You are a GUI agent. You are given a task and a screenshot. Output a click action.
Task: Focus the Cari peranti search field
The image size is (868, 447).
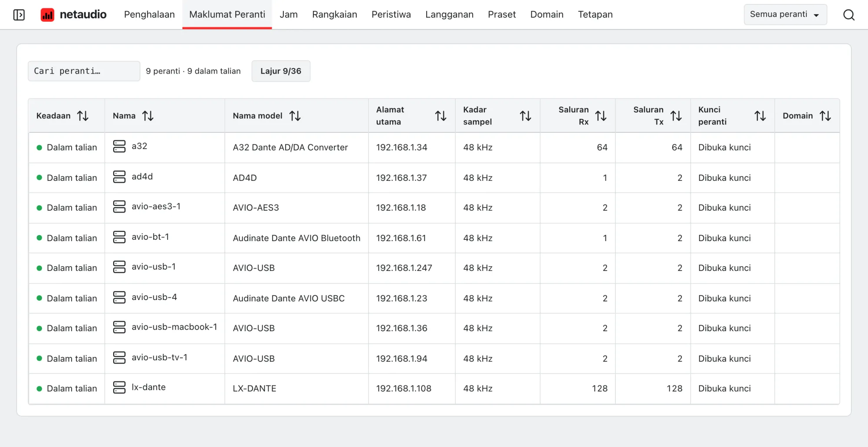coord(84,71)
